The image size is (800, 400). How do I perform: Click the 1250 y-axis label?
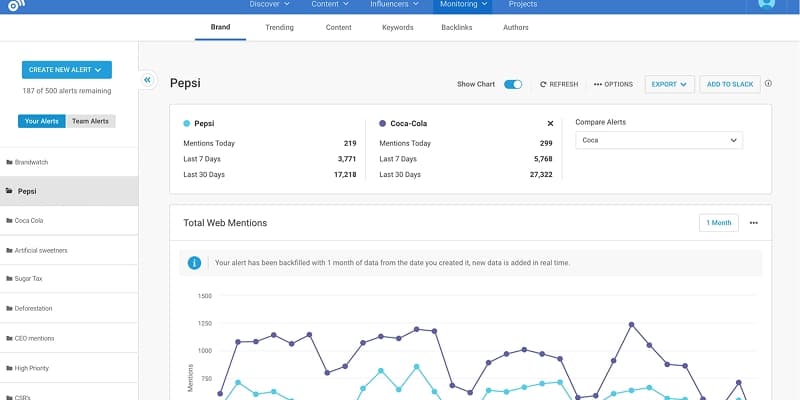(204, 323)
